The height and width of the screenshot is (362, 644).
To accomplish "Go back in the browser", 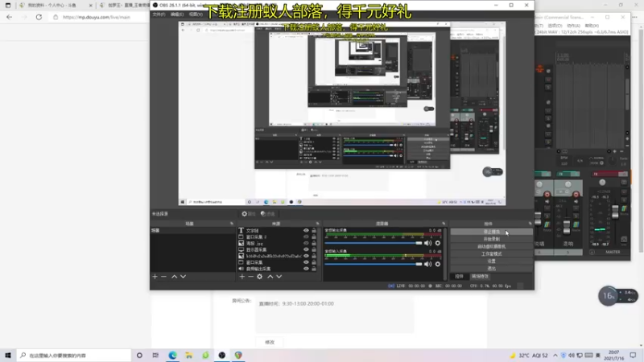I will [10, 17].
